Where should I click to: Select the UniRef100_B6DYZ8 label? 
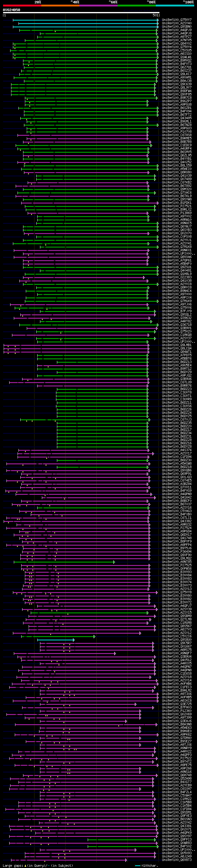click(x=177, y=446)
